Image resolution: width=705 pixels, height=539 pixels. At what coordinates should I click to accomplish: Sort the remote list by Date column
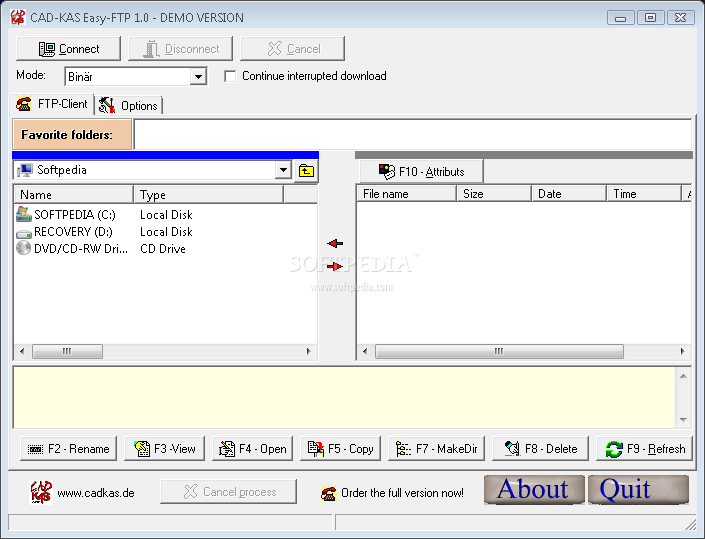point(569,194)
